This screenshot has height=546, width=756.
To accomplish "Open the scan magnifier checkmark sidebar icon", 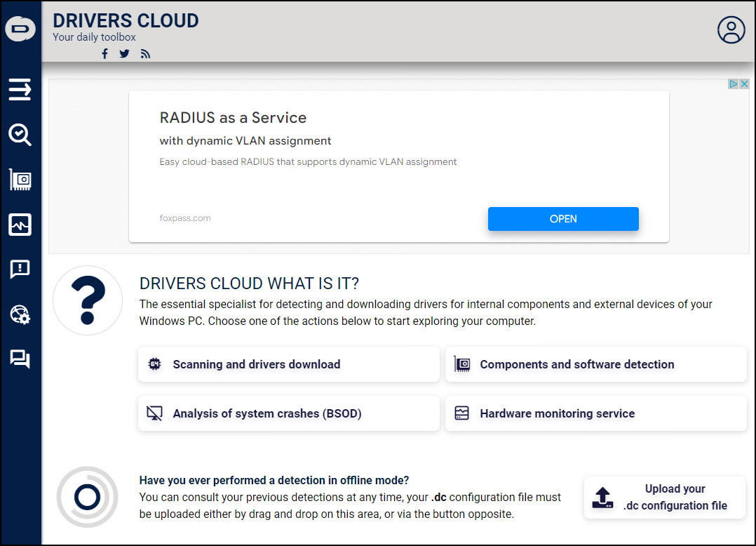I will click(20, 135).
